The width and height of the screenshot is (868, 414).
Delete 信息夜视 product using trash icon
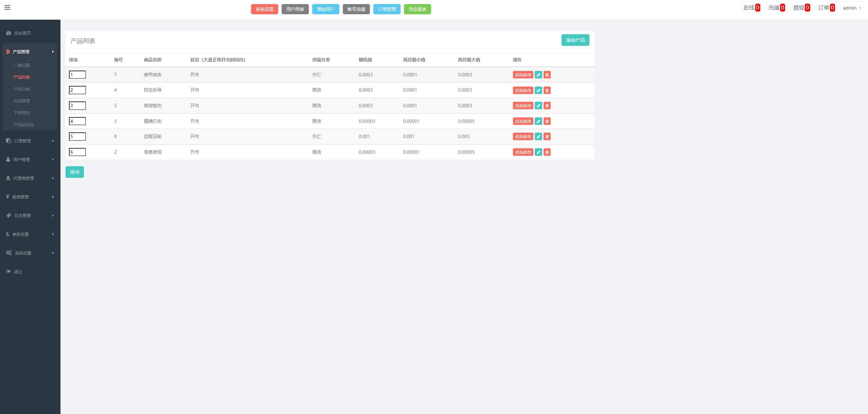tap(547, 152)
